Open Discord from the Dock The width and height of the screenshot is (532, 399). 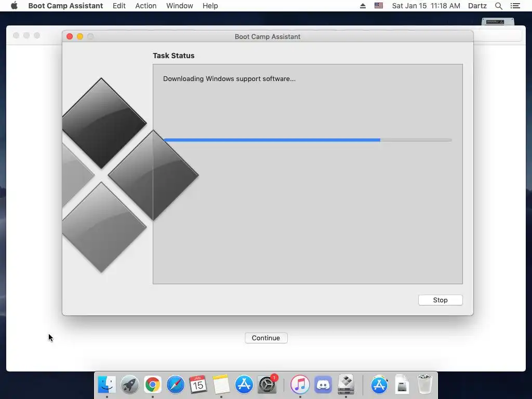point(323,385)
